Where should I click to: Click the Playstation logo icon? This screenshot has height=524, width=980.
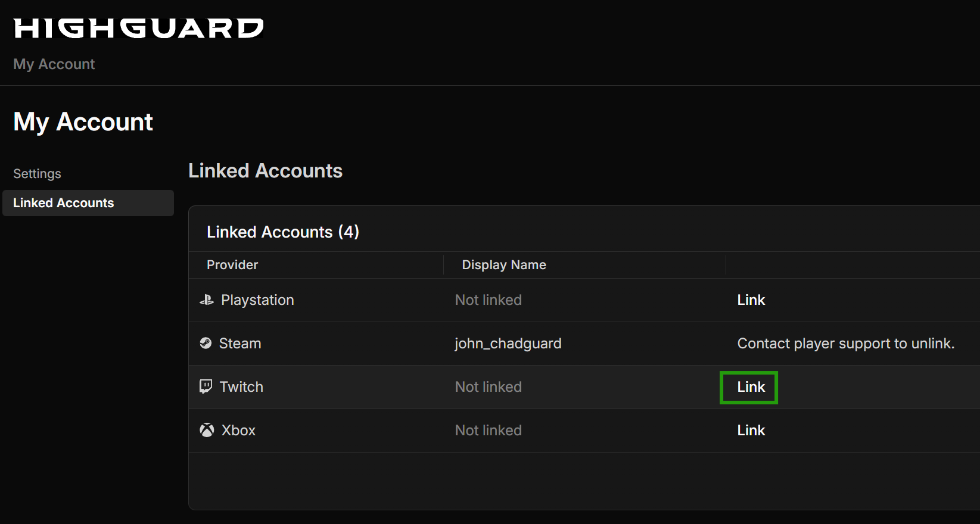207,300
